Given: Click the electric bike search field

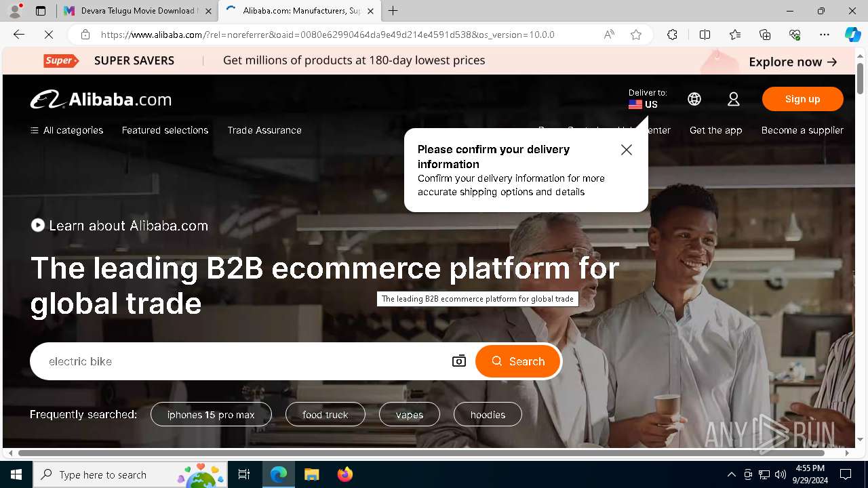Looking at the screenshot, I should pos(241,361).
